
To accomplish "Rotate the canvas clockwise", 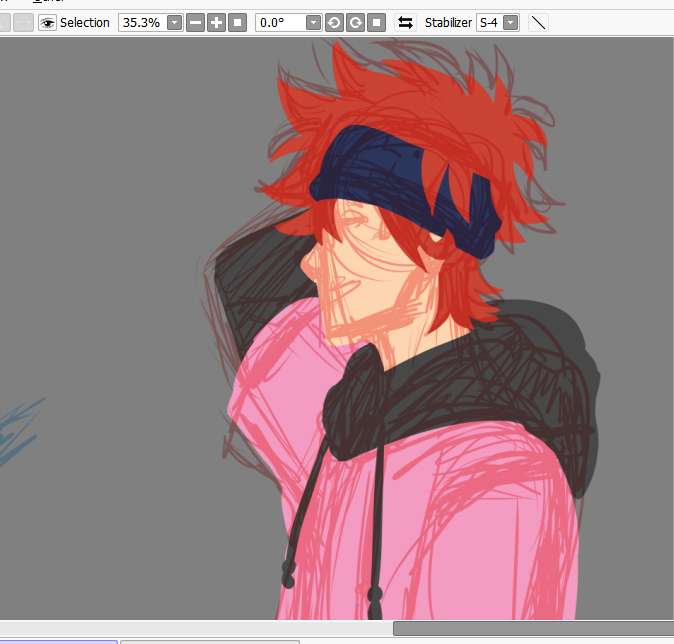I will point(355,23).
